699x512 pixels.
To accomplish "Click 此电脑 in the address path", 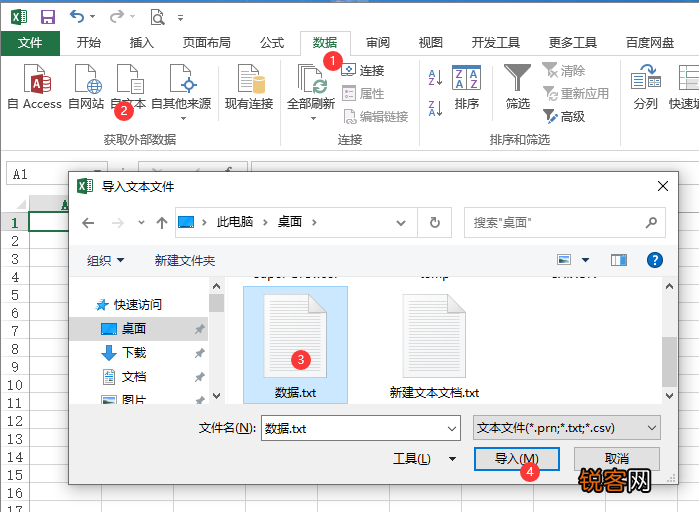I will (x=234, y=221).
